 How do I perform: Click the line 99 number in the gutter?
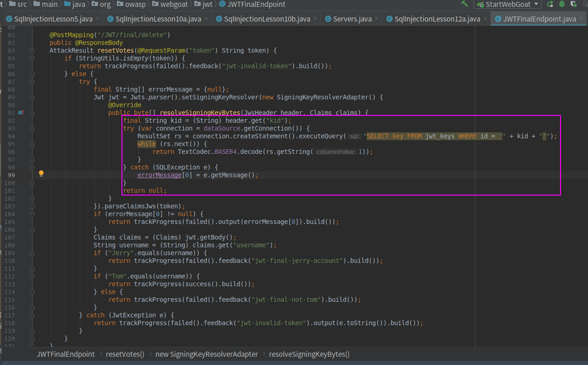click(11, 175)
